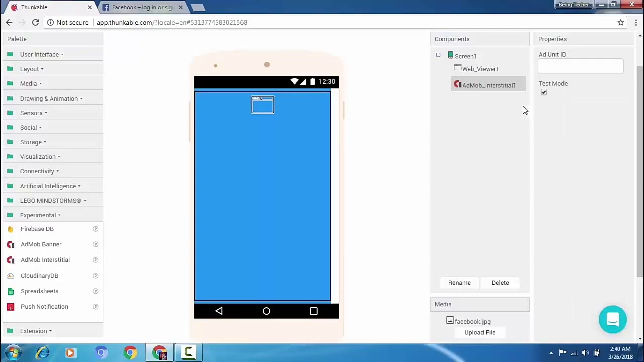Click the page vertical scrollbar
Screen dimensions: 644x362
(x=640, y=171)
